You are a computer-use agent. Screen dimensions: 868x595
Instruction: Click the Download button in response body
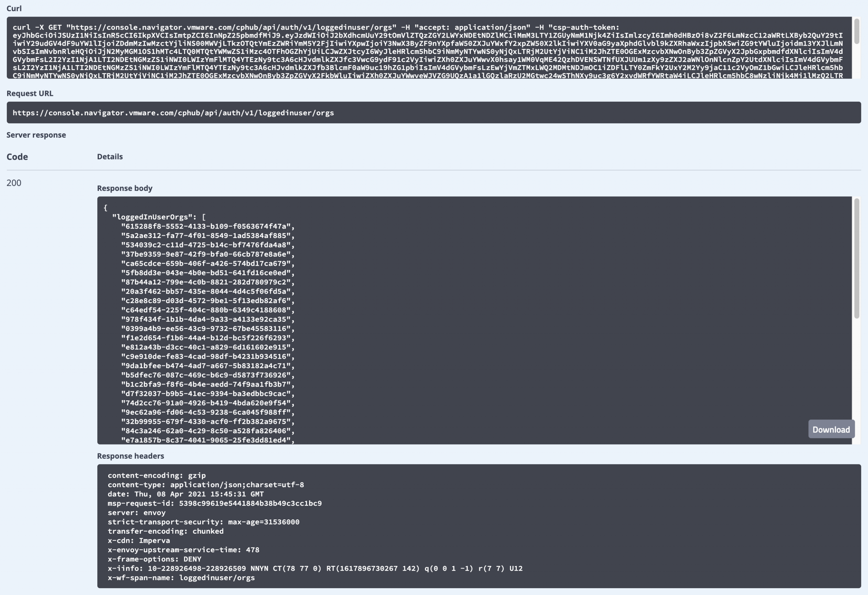tap(831, 429)
